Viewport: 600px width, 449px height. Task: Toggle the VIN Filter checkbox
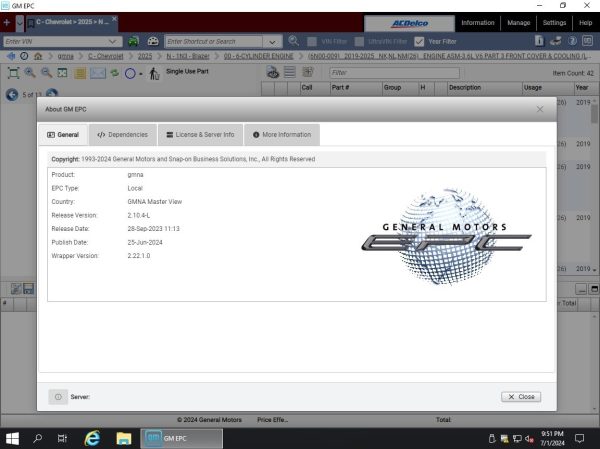click(312, 41)
